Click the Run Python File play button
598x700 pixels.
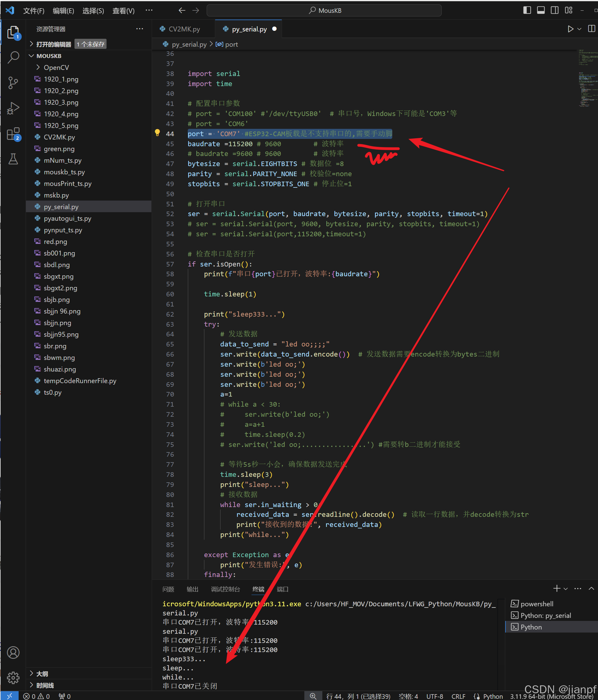570,29
